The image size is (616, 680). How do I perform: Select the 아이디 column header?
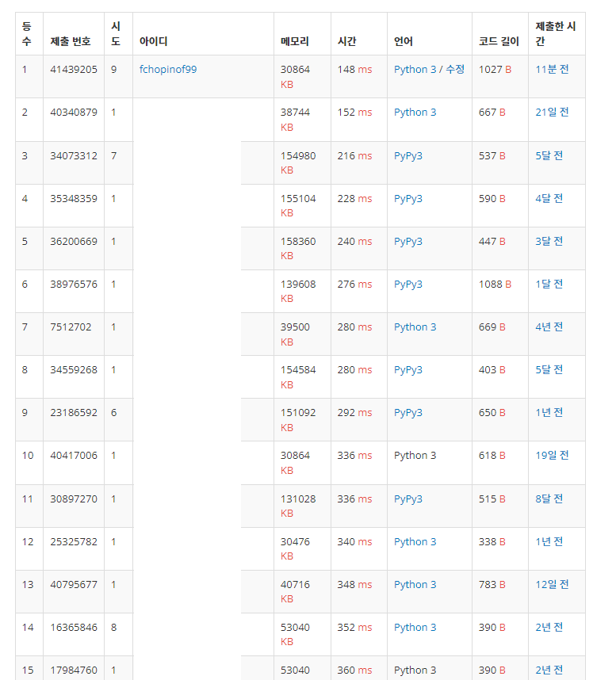pos(153,41)
